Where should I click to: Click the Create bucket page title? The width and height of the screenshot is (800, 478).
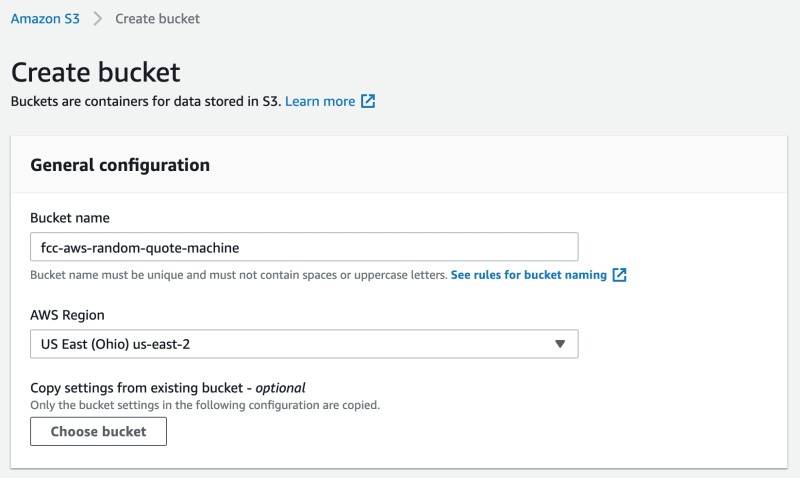(95, 72)
